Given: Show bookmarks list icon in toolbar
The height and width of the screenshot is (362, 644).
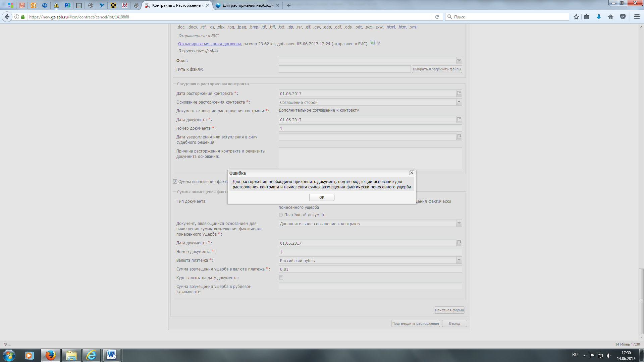Looking at the screenshot, I should pos(587,17).
